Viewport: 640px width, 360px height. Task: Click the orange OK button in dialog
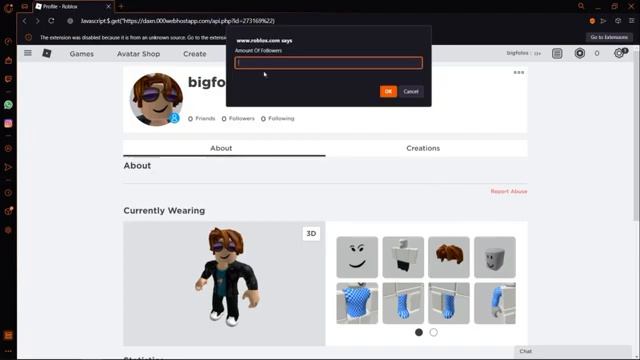[388, 91]
